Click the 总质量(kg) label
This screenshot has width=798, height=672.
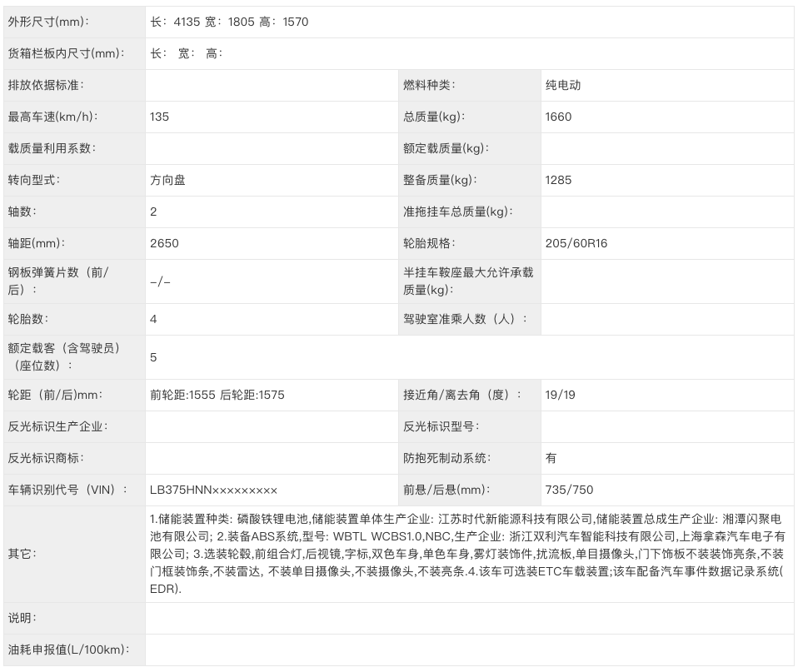(x=434, y=117)
